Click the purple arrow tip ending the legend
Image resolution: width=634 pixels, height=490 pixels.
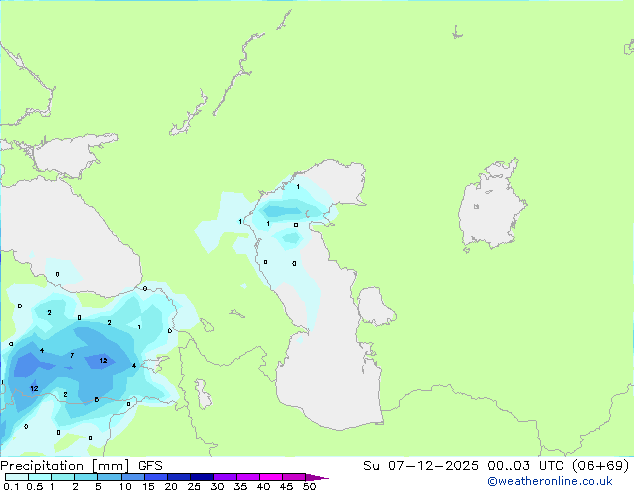click(317, 477)
